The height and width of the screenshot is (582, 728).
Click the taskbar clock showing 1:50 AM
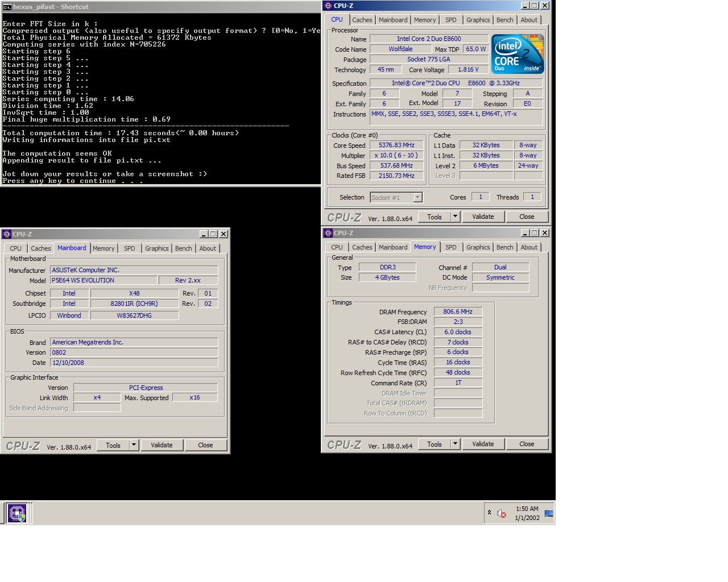coord(527,513)
